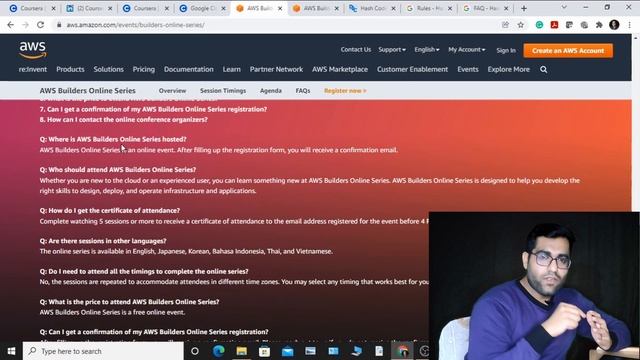Switch to the first Coursera browser tab
The height and width of the screenshot is (360, 640).
(32, 8)
